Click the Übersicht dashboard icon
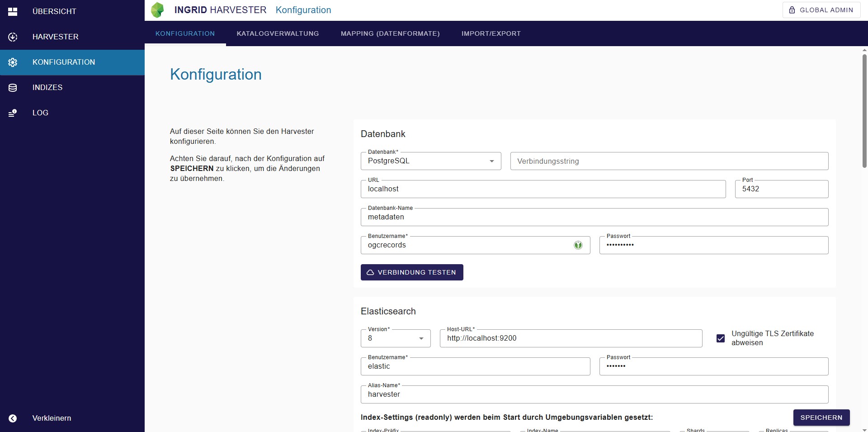Screen dimensions: 868x432 click(13, 12)
